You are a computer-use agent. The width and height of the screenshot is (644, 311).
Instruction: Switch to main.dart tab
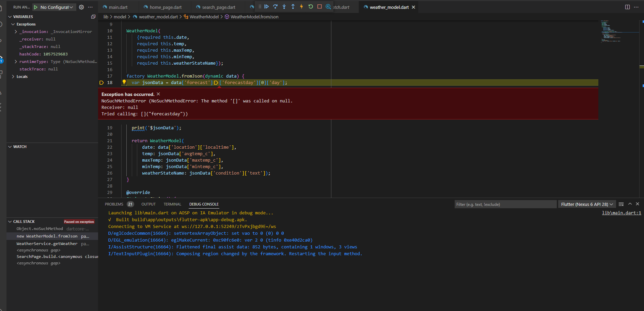[118, 7]
